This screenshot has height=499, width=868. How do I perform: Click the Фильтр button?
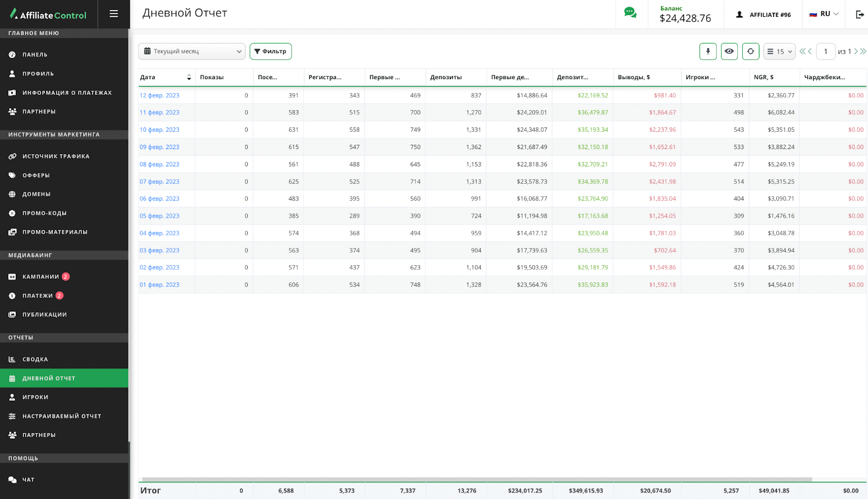coord(271,52)
